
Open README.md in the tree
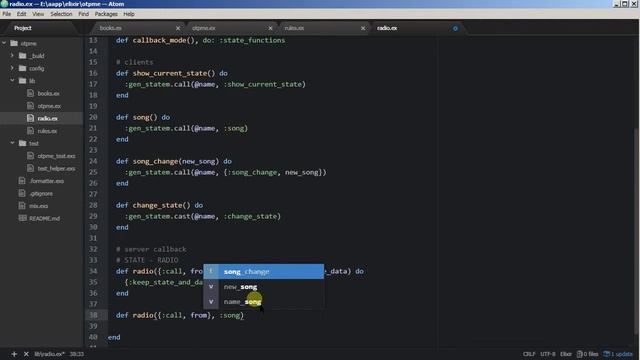click(x=44, y=218)
